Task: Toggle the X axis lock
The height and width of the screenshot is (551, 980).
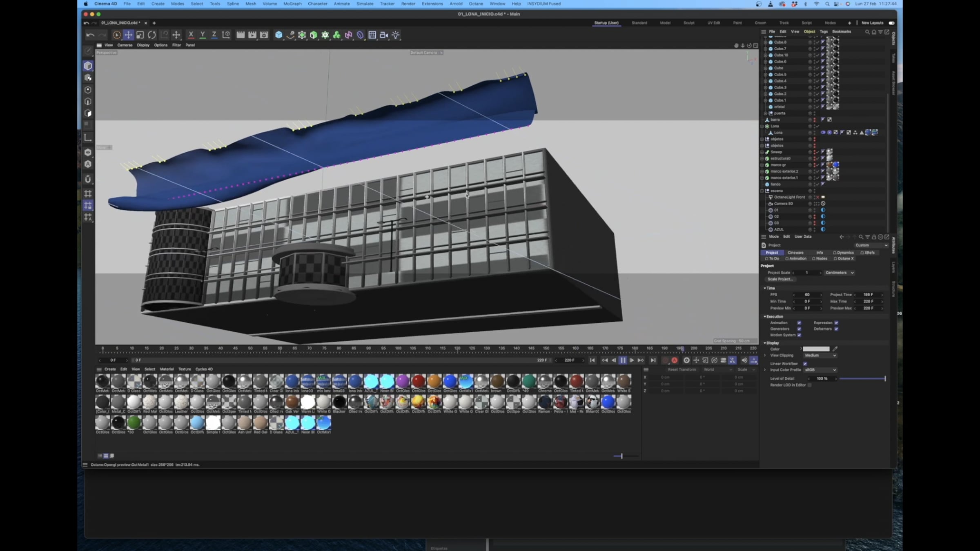Action: [x=191, y=35]
